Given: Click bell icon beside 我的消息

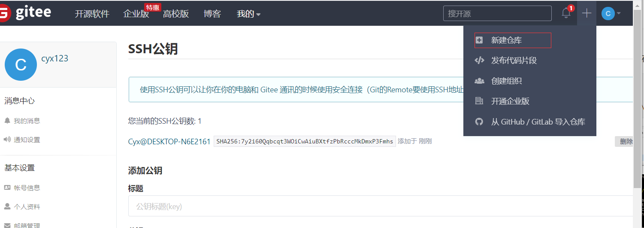Looking at the screenshot, I should (x=7, y=121).
